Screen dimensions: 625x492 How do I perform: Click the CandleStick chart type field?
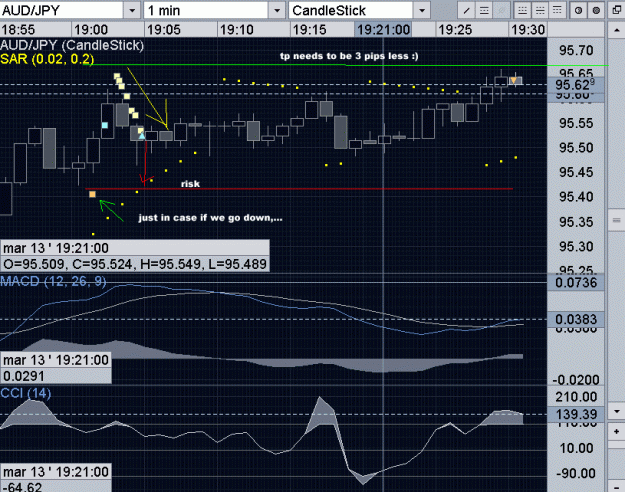click(351, 11)
